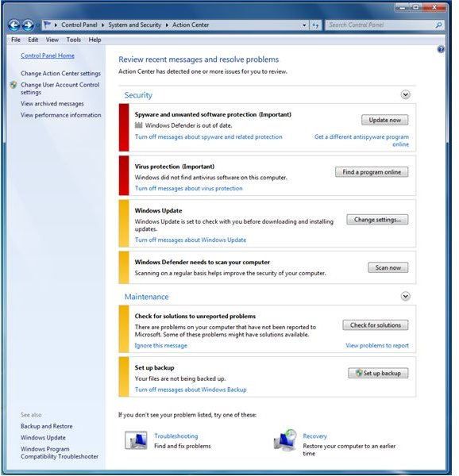Click the Action Center breadcrumb

pyautogui.click(x=191, y=25)
